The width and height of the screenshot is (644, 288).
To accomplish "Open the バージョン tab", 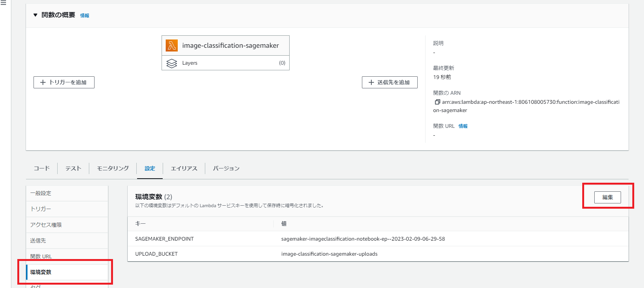I will (x=226, y=168).
